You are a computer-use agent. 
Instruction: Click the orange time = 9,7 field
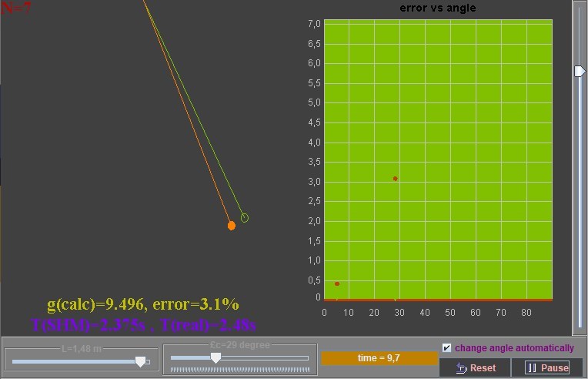click(x=379, y=358)
